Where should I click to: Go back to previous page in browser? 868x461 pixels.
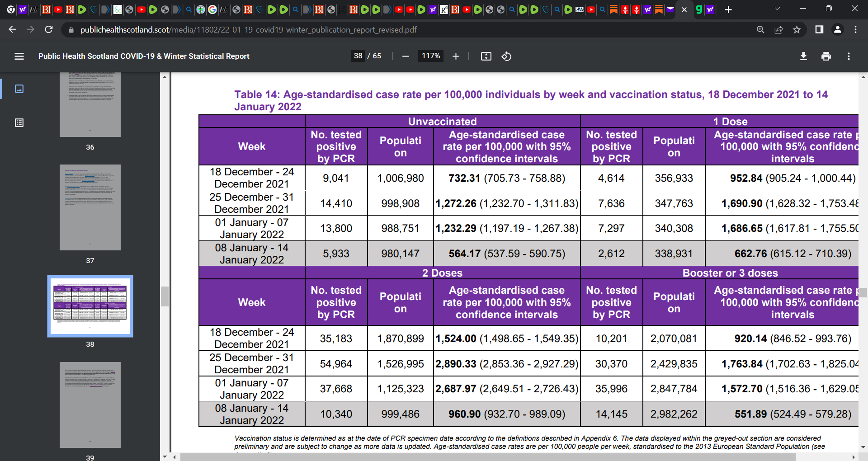(x=12, y=29)
